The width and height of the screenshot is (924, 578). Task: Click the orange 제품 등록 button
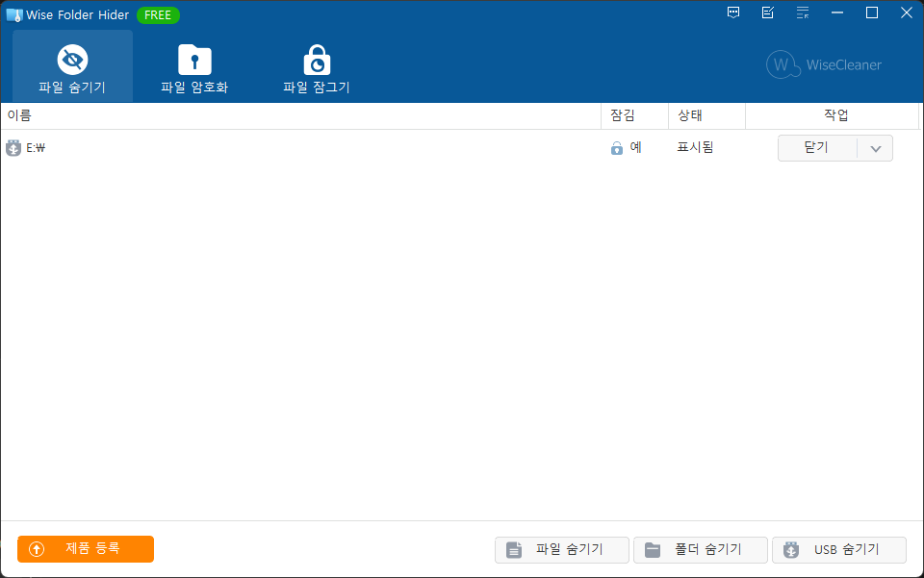pyautogui.click(x=86, y=549)
